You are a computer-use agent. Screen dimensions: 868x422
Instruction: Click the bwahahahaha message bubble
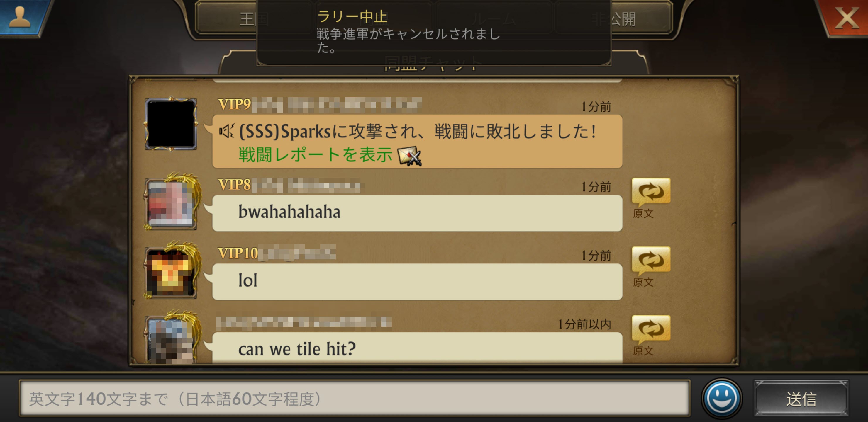pyautogui.click(x=417, y=213)
